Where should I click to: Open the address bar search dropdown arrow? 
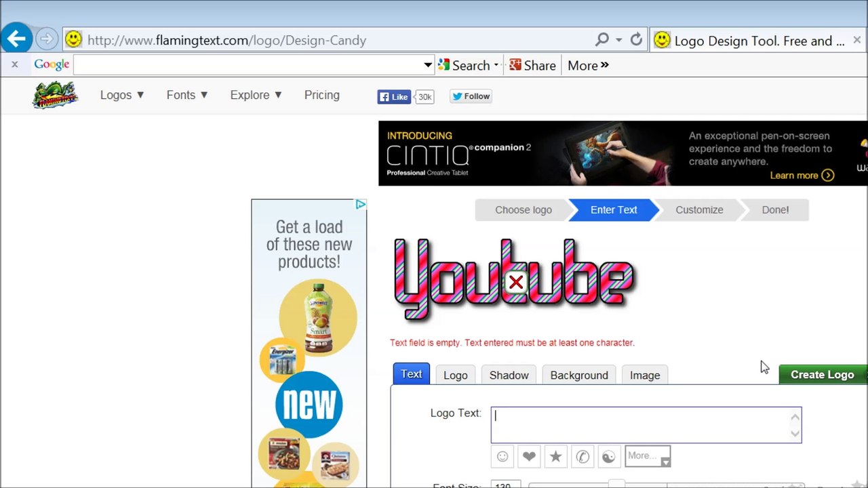(x=618, y=40)
